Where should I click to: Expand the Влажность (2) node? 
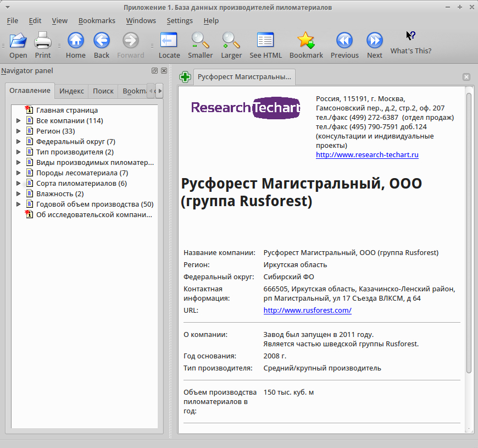pos(18,193)
